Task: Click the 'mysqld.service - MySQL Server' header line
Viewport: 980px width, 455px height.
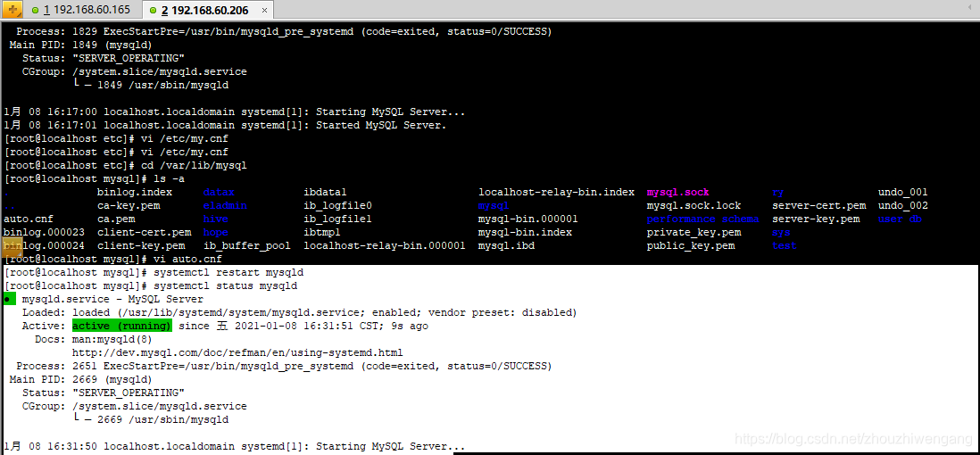Action: (112, 300)
